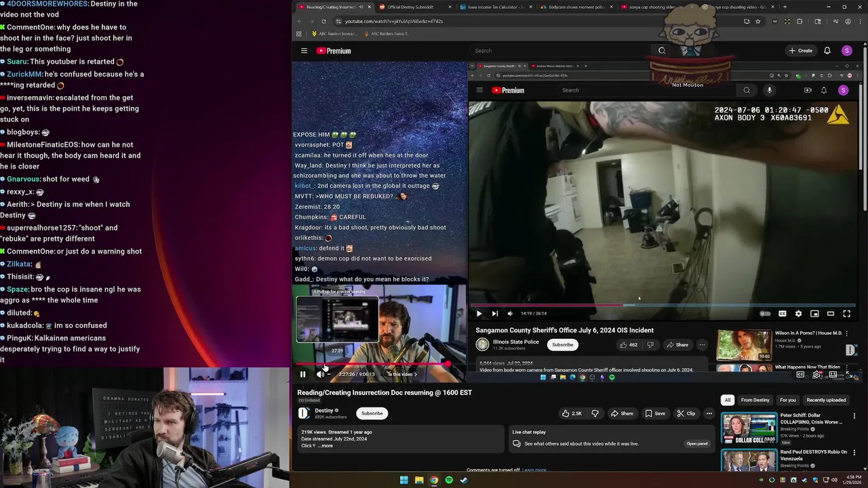Expand description with ...more

click(326, 445)
